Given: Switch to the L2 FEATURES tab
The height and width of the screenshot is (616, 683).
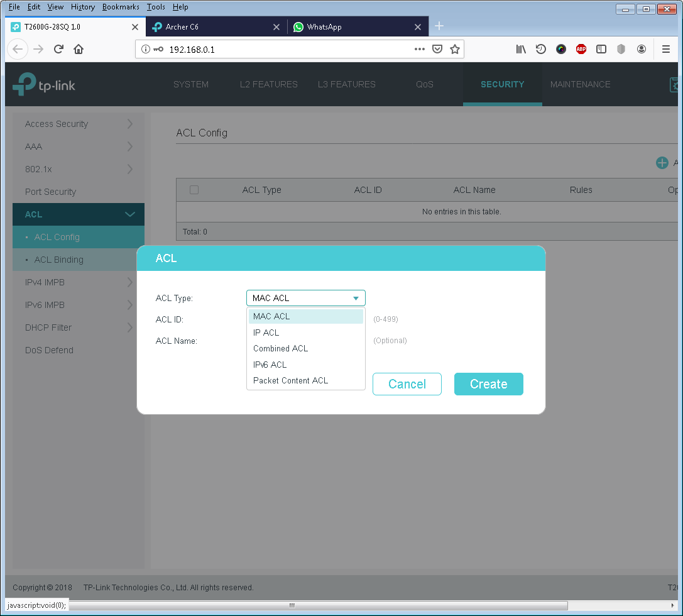Looking at the screenshot, I should [x=269, y=84].
